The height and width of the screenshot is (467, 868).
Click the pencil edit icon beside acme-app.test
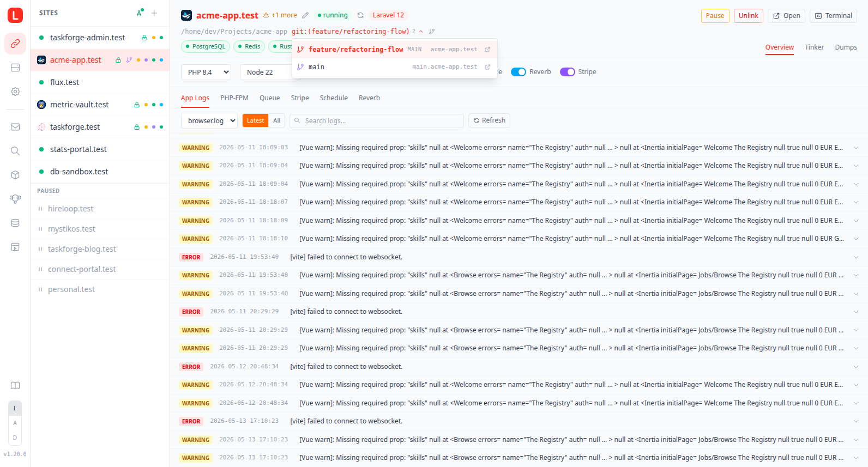pos(305,15)
